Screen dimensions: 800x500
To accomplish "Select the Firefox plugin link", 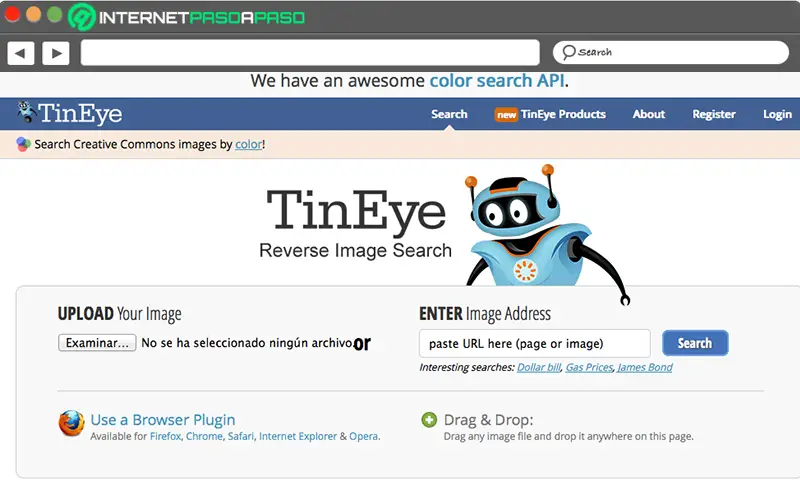I will (165, 436).
